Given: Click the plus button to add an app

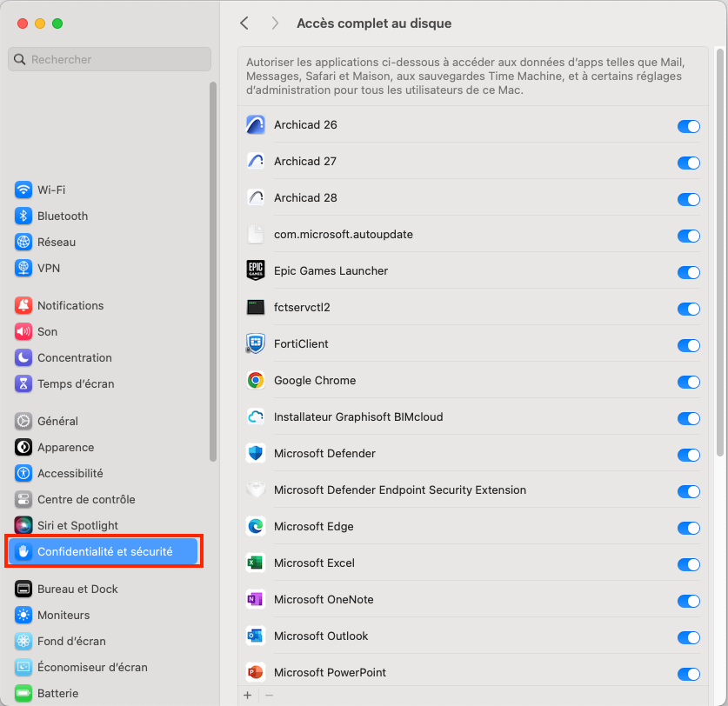Looking at the screenshot, I should [x=248, y=696].
